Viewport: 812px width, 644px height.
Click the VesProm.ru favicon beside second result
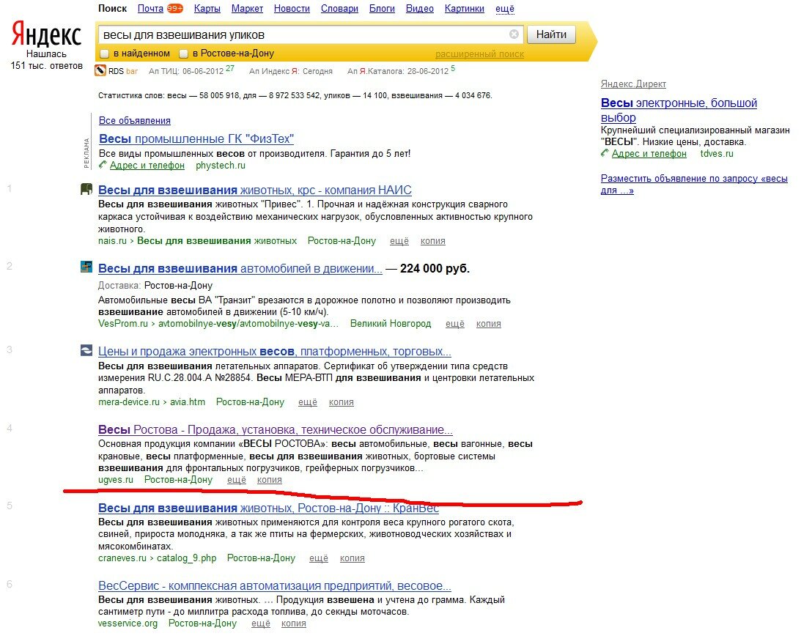tap(86, 267)
